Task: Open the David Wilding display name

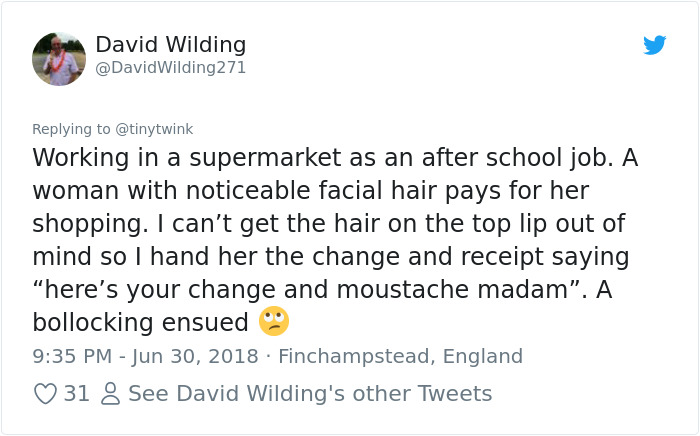Action: click(170, 45)
